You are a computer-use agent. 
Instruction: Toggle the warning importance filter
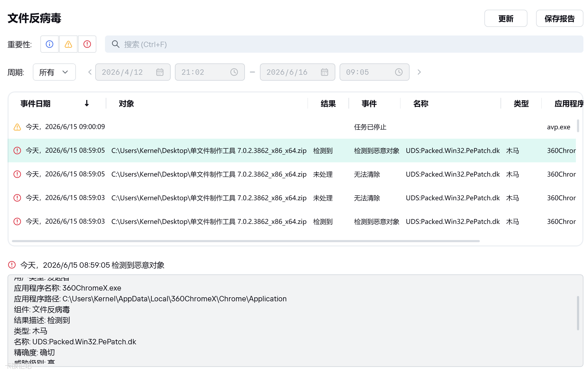68,44
